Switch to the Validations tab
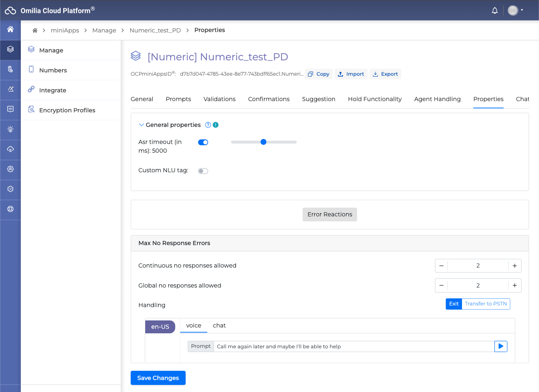This screenshot has height=392, width=539. [219, 99]
